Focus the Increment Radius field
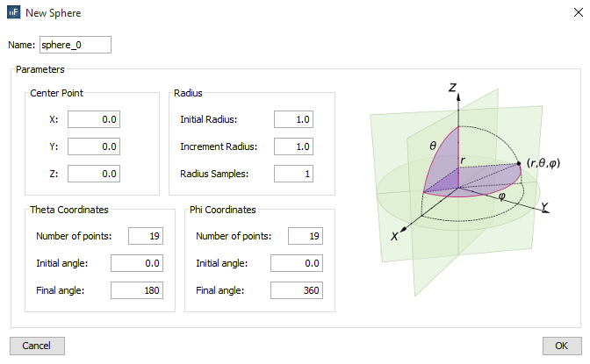590x364 pixels. [x=293, y=146]
